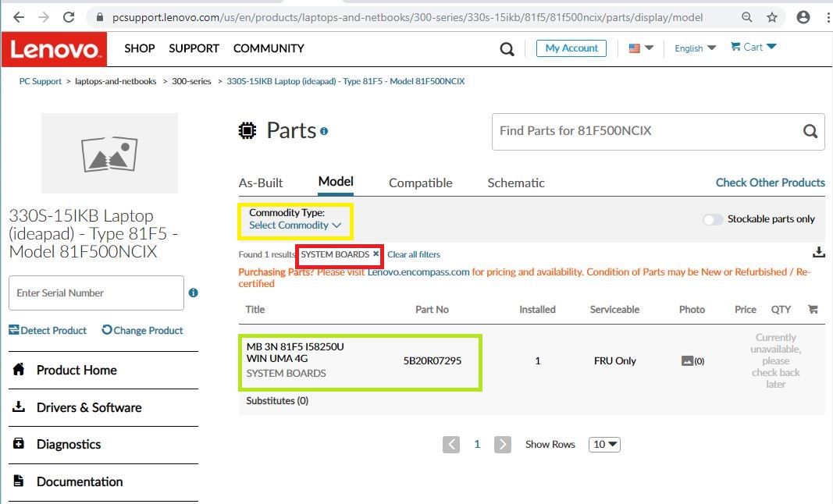This screenshot has height=504, width=833.
Task: Open the English language dropdown
Action: tap(695, 48)
